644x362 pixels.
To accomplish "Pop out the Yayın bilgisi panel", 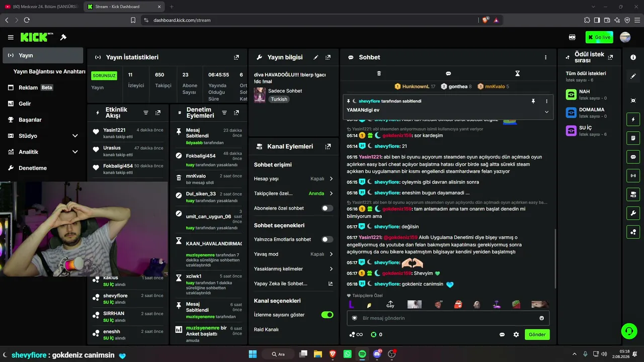I will pos(328,57).
